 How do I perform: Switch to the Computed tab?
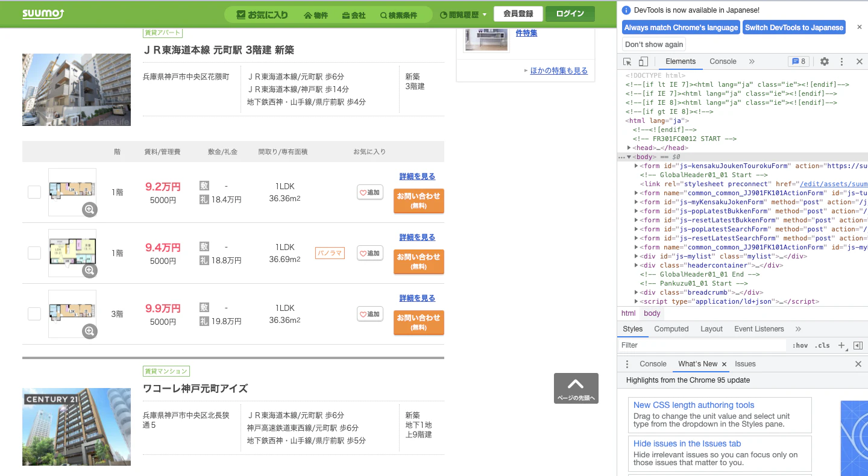click(671, 329)
